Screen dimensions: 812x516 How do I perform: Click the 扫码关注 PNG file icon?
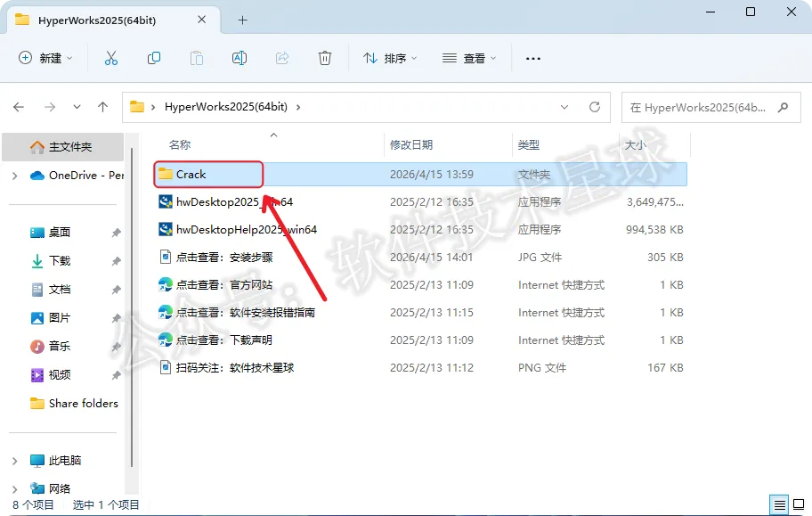point(166,368)
